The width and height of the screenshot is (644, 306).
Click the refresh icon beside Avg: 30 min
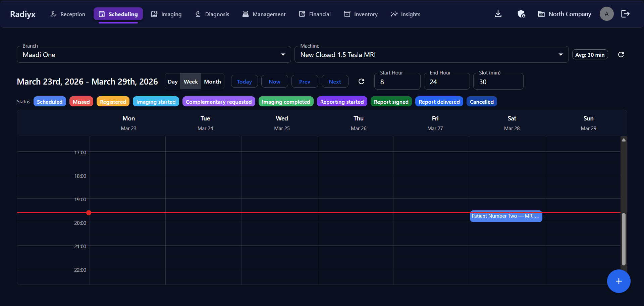621,54
